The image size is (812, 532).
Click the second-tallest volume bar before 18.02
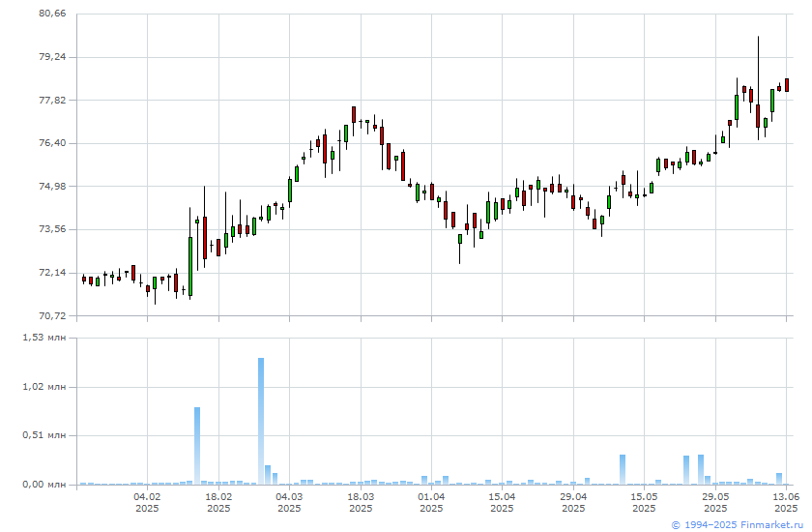[x=197, y=446]
